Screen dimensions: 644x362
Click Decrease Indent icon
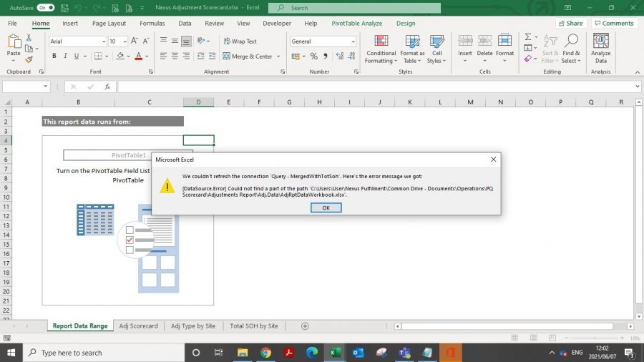point(201,57)
